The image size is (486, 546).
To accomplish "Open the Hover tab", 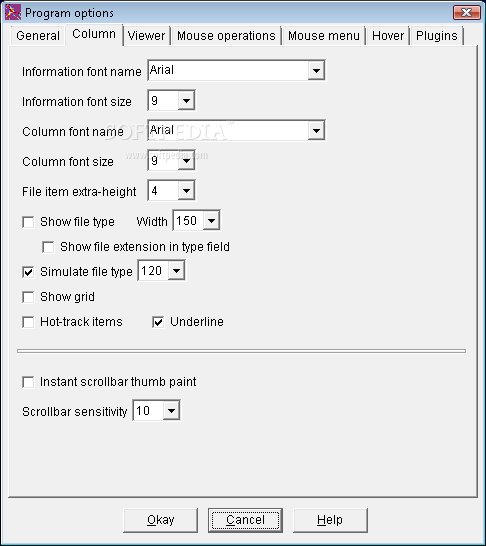I will coord(388,36).
